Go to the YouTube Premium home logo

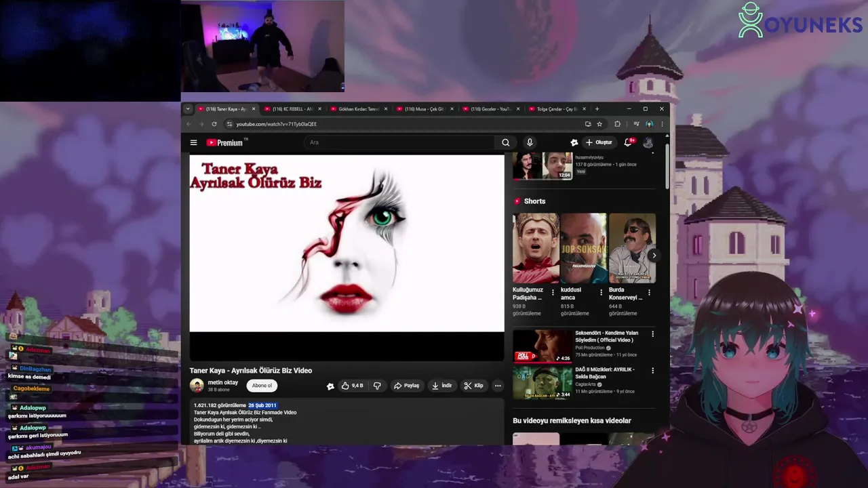click(x=225, y=142)
